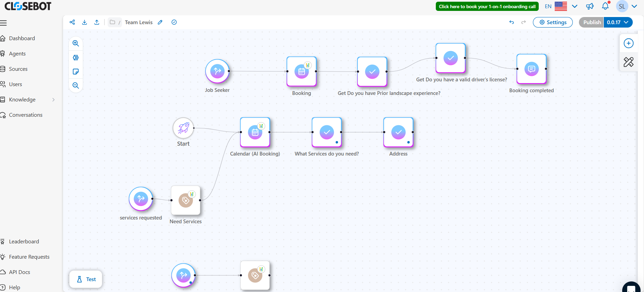Screen dimensions: 644x292
Task: Open the language selector dropdown
Action: point(574,6)
